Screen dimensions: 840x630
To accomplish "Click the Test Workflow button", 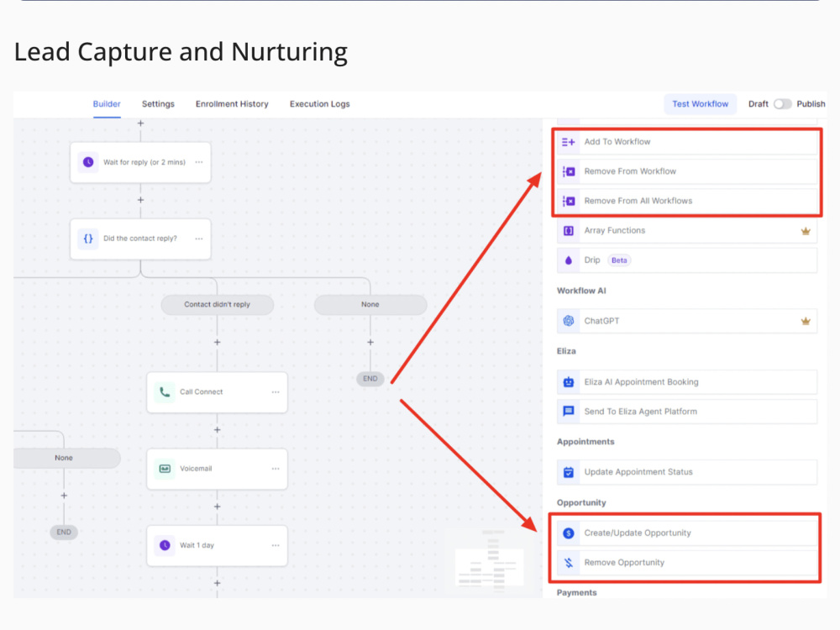I will (x=701, y=104).
